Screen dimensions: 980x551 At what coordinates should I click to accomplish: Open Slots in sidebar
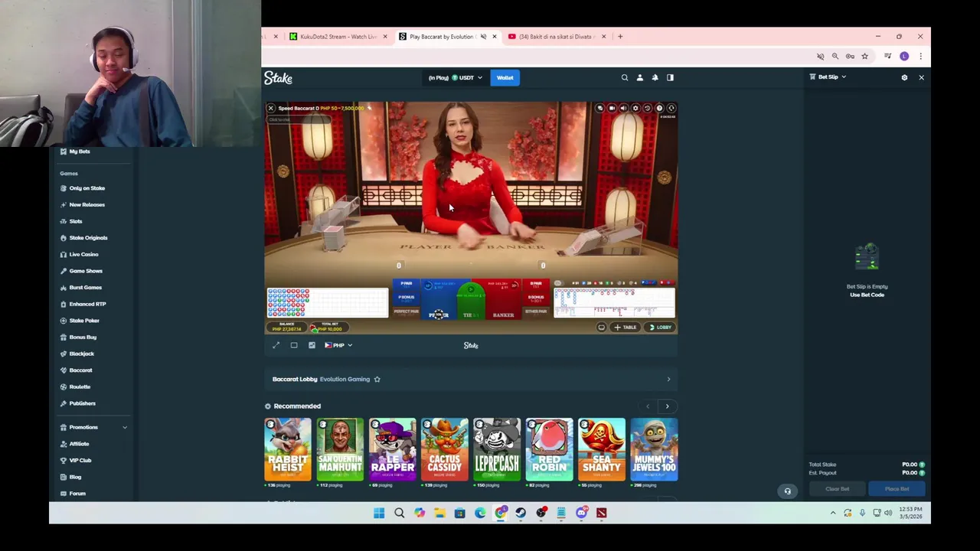(x=76, y=221)
